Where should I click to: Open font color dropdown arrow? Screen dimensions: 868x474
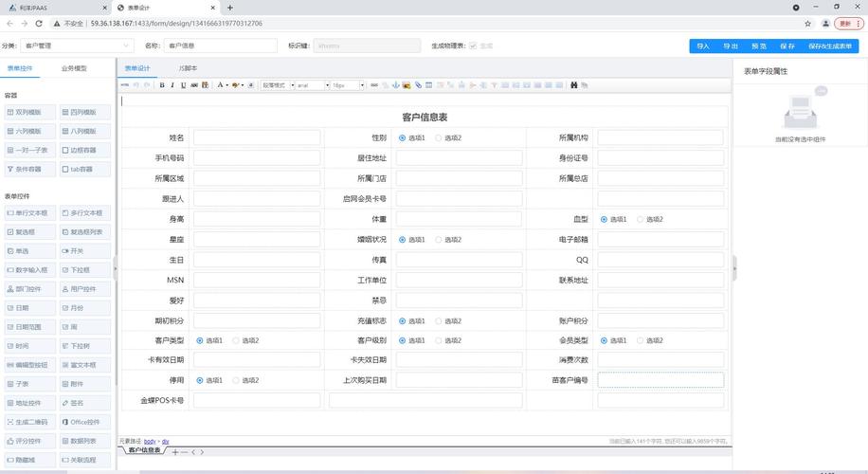point(227,84)
